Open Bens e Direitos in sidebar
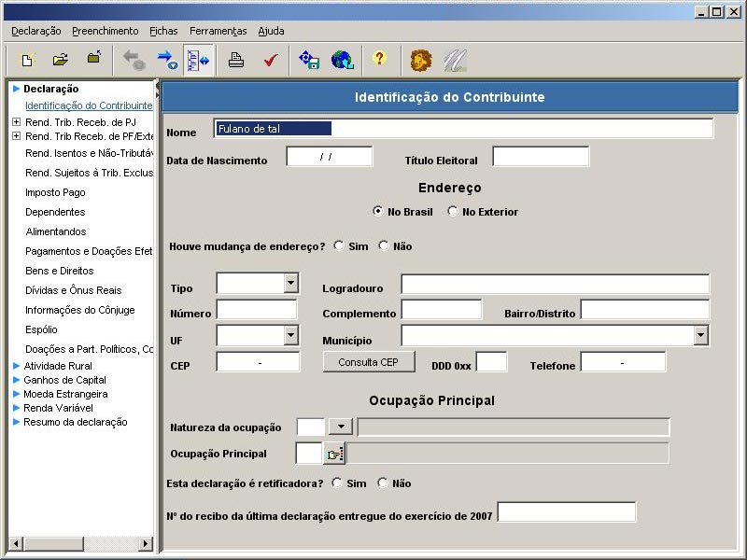747x560 pixels. [x=60, y=271]
